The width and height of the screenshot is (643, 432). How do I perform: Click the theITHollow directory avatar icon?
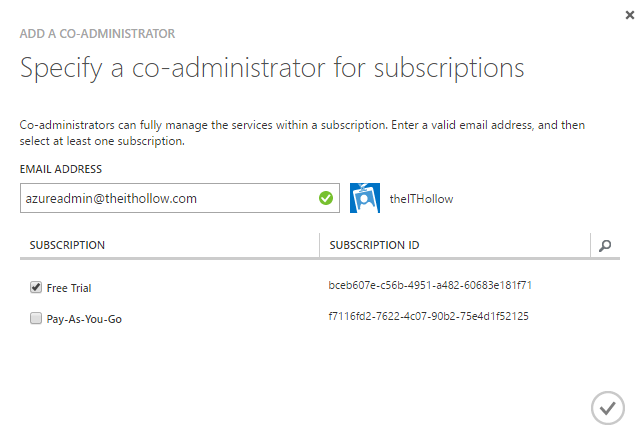click(x=365, y=198)
